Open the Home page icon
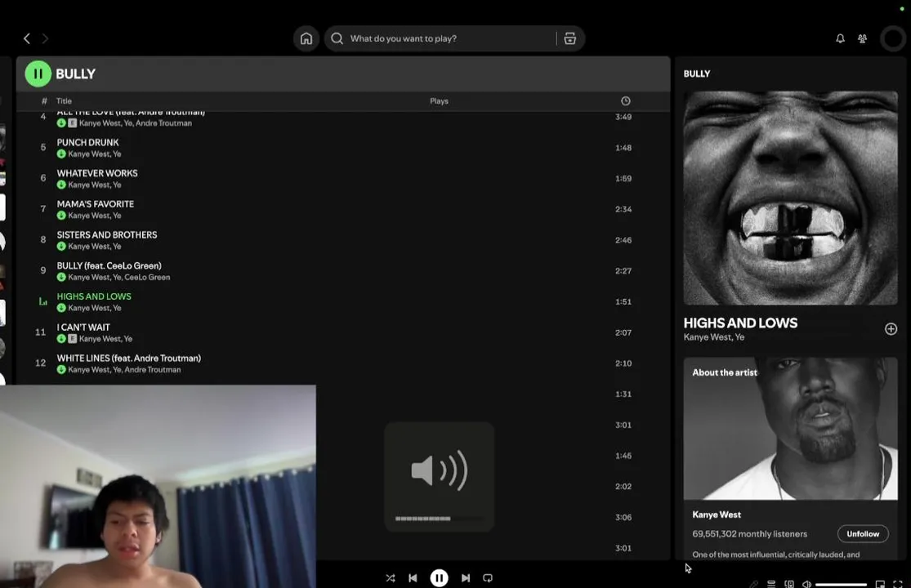 pyautogui.click(x=306, y=38)
